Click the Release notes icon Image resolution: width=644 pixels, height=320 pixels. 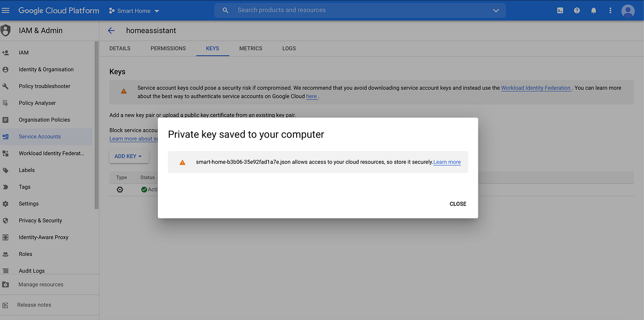[6, 305]
